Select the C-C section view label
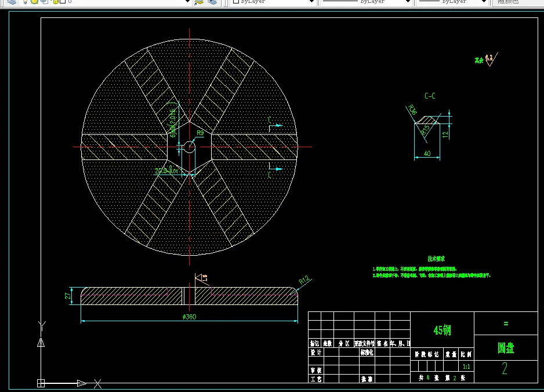544x392 pixels. click(430, 96)
